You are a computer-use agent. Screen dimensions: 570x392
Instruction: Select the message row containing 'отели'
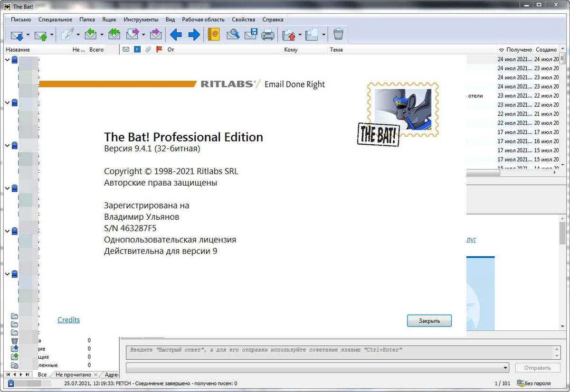(x=513, y=95)
